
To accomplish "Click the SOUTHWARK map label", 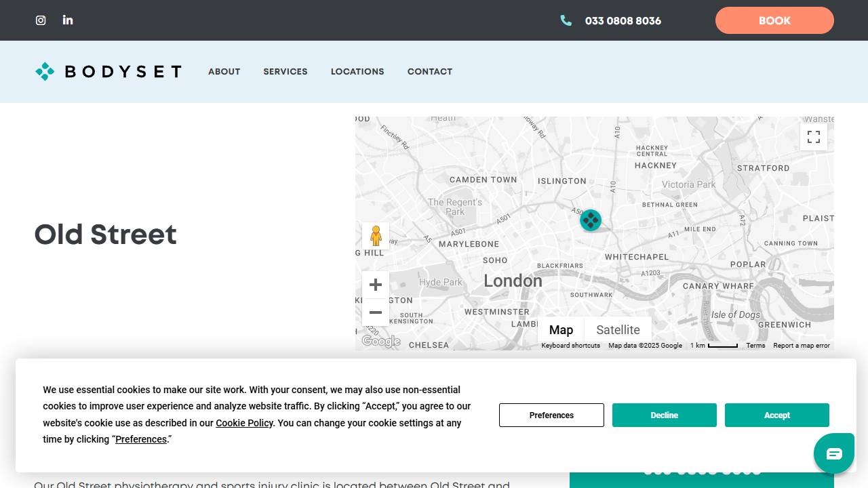I will click(591, 295).
